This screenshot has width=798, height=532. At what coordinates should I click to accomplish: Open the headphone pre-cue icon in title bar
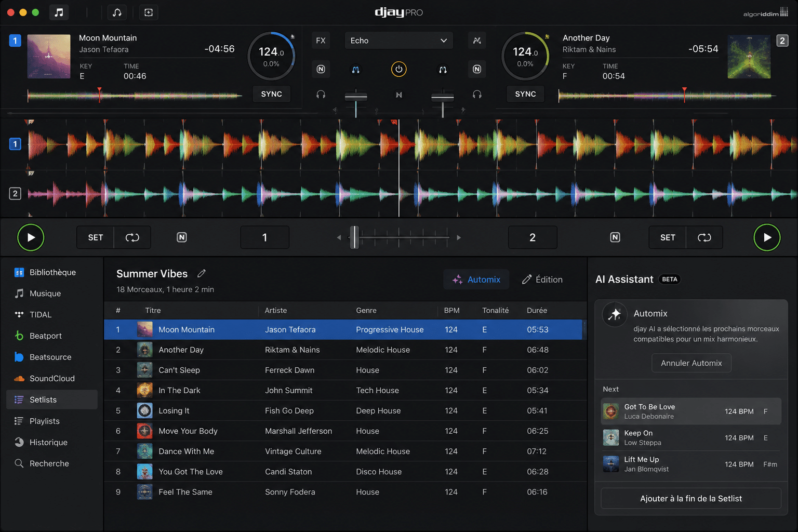(117, 12)
